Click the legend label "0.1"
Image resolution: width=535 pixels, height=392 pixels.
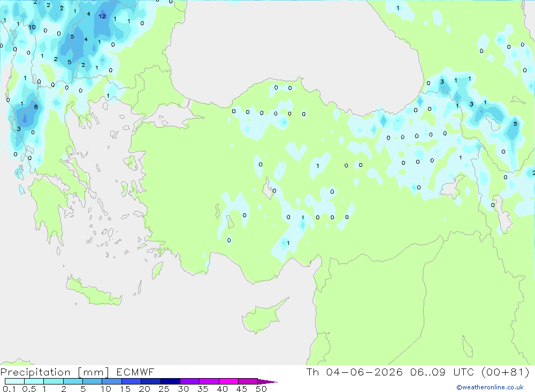coord(9,389)
